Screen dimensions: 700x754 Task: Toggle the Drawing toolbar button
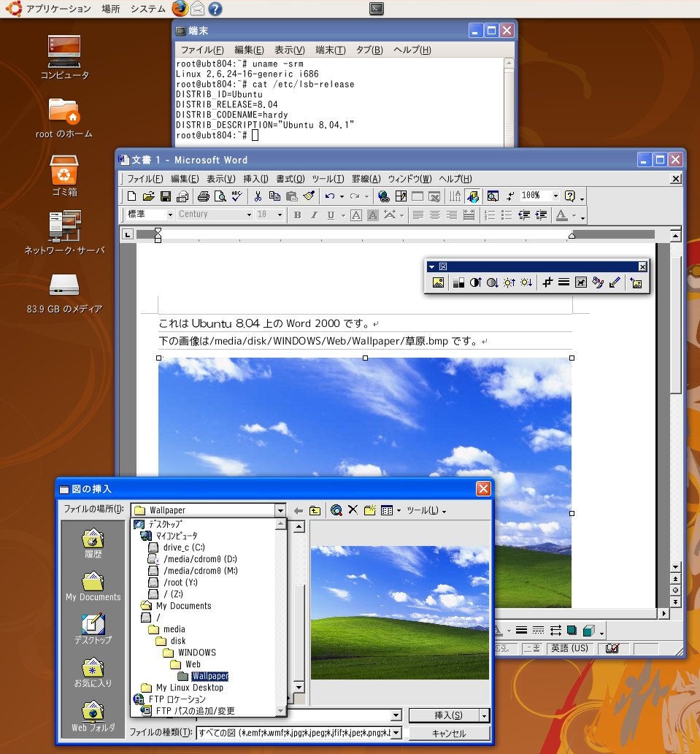click(x=472, y=196)
